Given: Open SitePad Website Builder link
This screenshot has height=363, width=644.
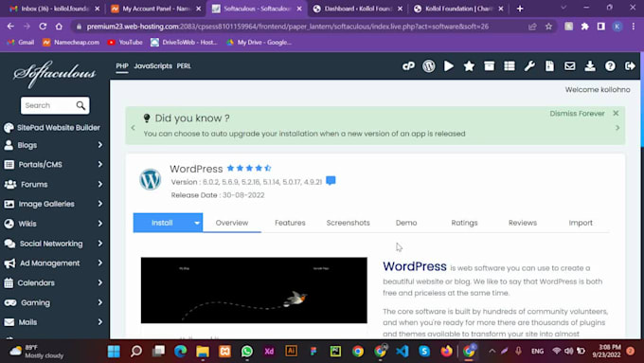Looking at the screenshot, I should 52,128.
